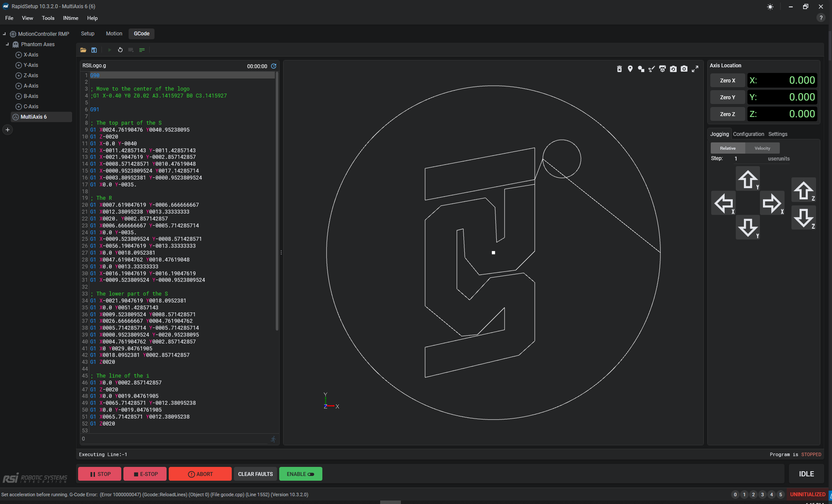Open the Jogging tab
This screenshot has width=832, height=504.
tap(719, 134)
